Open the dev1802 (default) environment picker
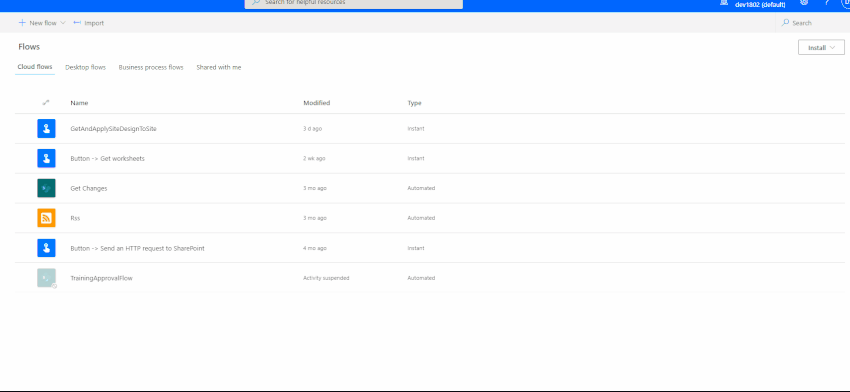Image resolution: width=850 pixels, height=392 pixels. pyautogui.click(x=760, y=4)
